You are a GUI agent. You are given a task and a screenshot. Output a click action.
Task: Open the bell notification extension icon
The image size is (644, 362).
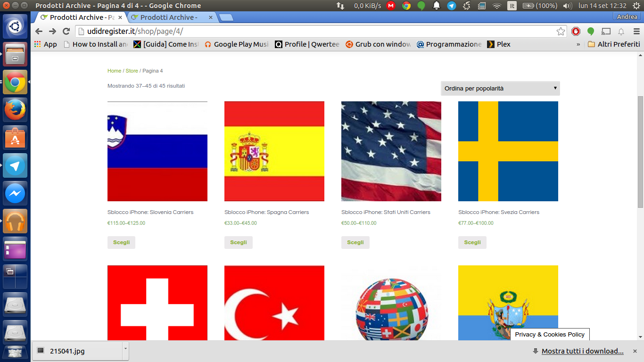(621, 32)
